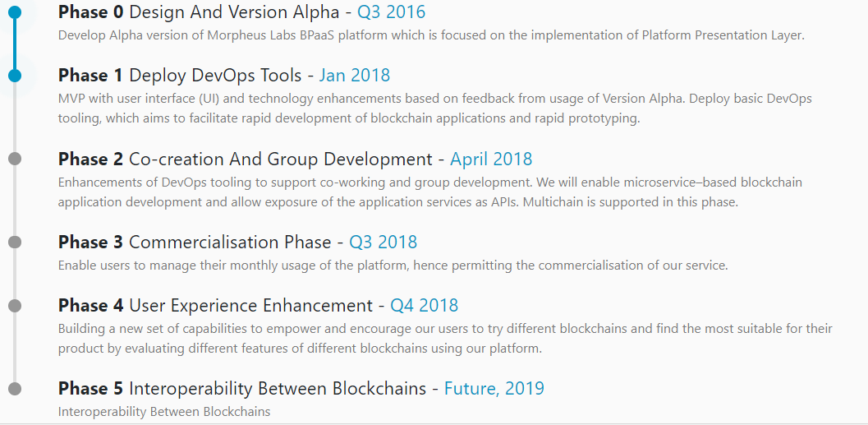Select the "Q4 2018" date text
Screen dimensions: 868x425
(x=424, y=306)
